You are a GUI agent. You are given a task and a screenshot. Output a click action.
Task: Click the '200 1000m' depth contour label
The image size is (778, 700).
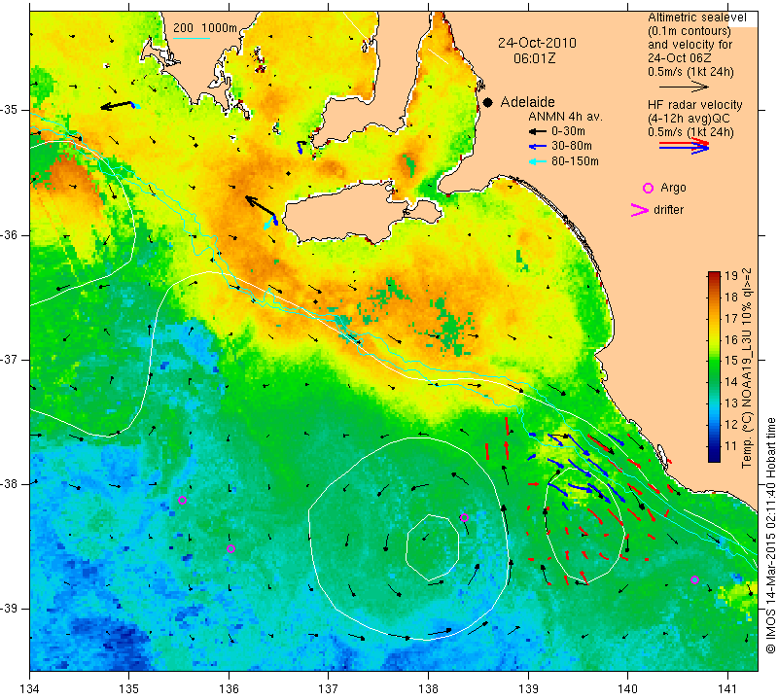click(205, 28)
